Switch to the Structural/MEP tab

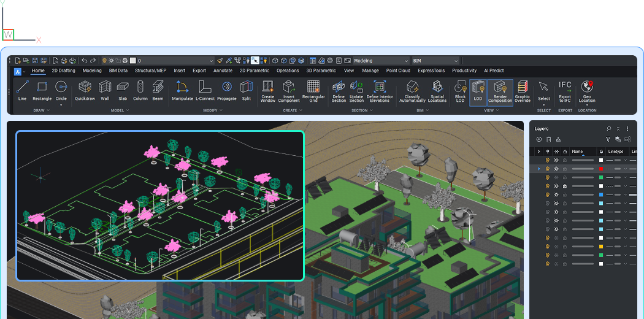(x=150, y=71)
